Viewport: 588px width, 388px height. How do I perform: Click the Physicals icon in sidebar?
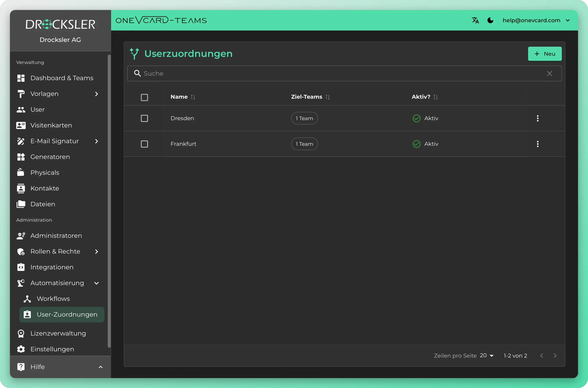(x=21, y=172)
